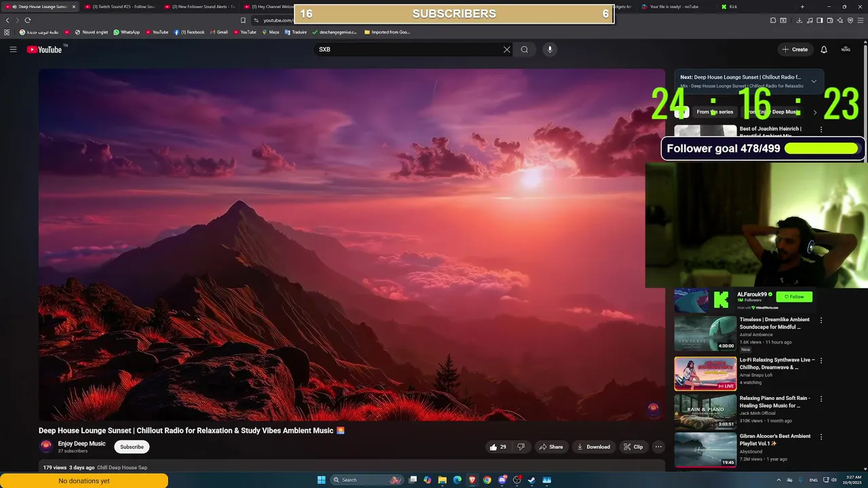The image size is (868, 488).
Task: Open Discord from taskbar
Action: point(502,480)
